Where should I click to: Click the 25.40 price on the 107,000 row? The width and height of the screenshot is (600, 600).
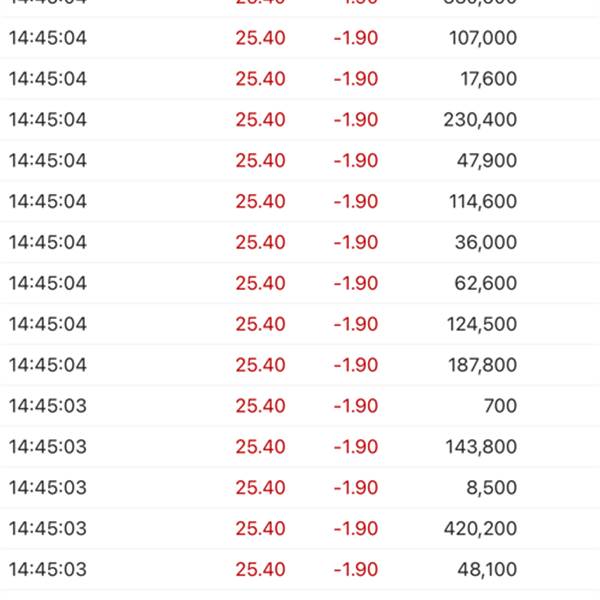pos(260,38)
